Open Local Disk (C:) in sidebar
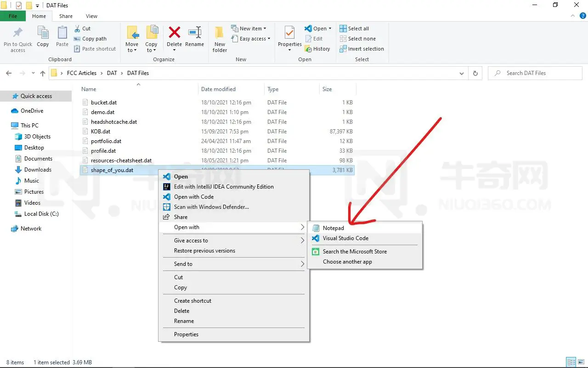Viewport: 588px width, 368px height. (41, 214)
